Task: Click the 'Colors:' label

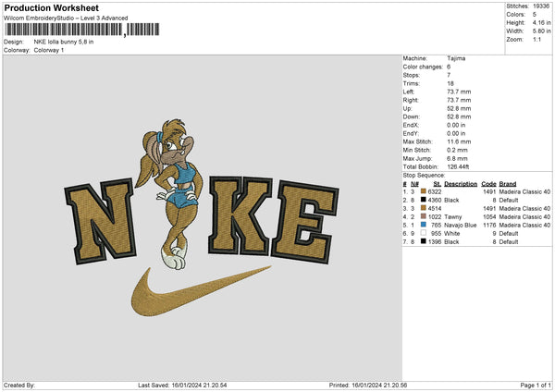Action: [516, 15]
